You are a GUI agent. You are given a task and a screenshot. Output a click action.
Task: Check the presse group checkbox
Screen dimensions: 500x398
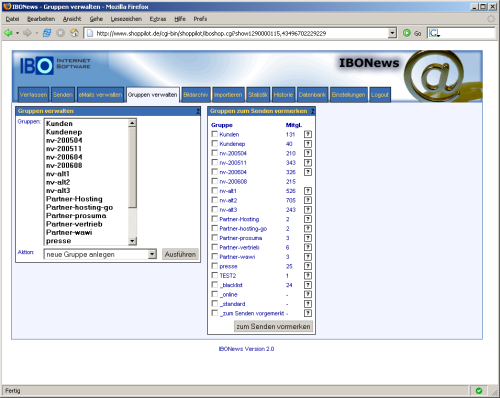pos(215,266)
